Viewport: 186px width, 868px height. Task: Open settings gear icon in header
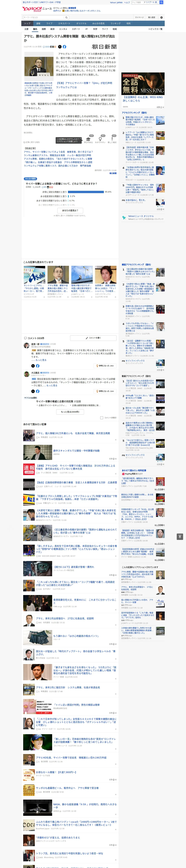161,18
